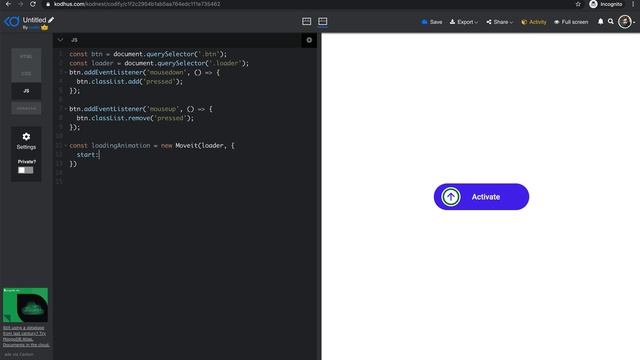Toggle the Private switch
This screenshot has height=360, width=640.
pos(26,170)
